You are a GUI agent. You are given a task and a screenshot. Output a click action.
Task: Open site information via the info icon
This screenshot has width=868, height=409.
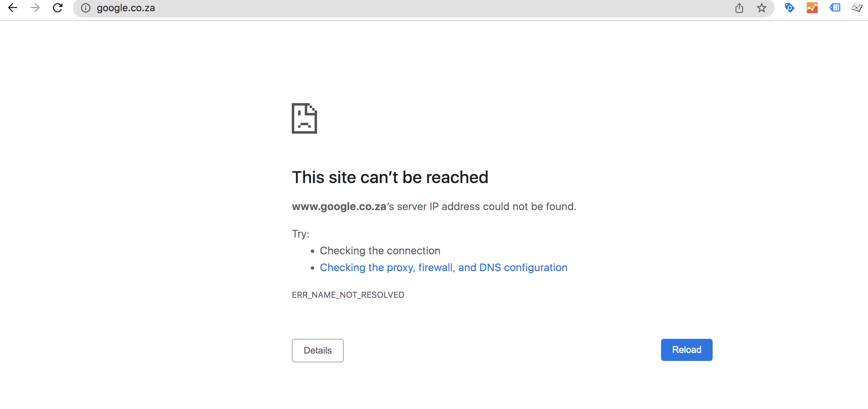point(86,8)
